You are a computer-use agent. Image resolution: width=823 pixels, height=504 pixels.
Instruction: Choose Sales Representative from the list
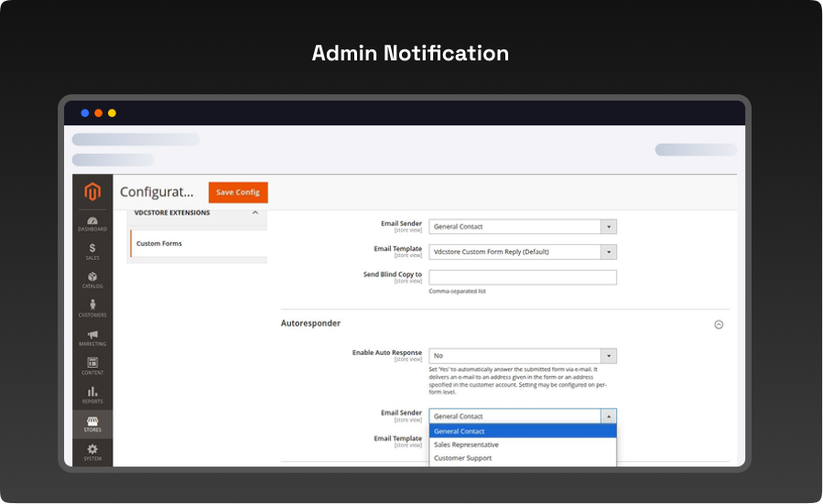click(466, 445)
